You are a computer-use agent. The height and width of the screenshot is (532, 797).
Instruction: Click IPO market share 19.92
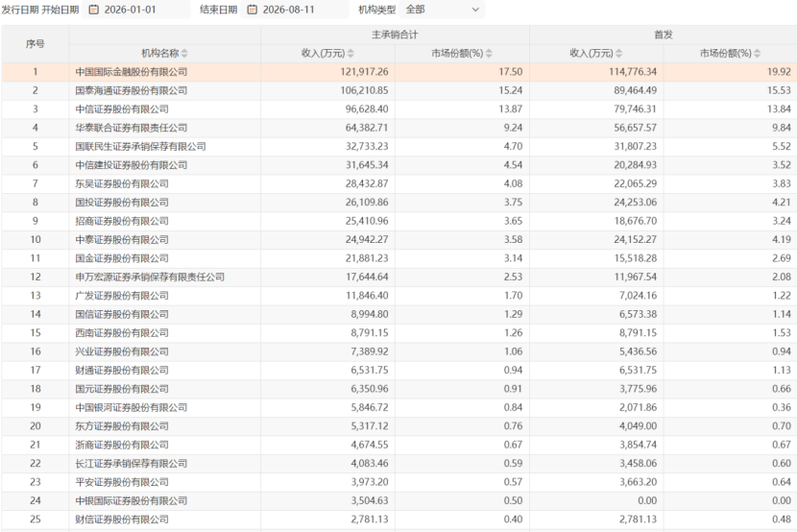point(779,72)
